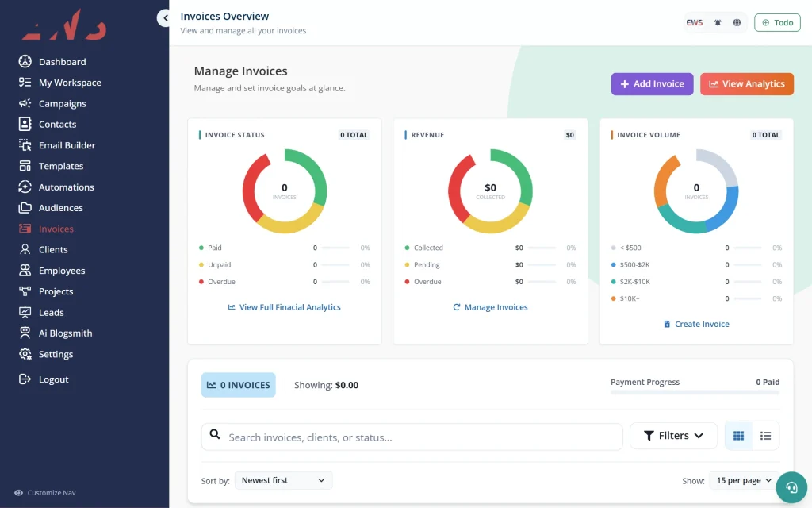Open View Full Finacial Analytics link
812x508 pixels.
[285, 307]
